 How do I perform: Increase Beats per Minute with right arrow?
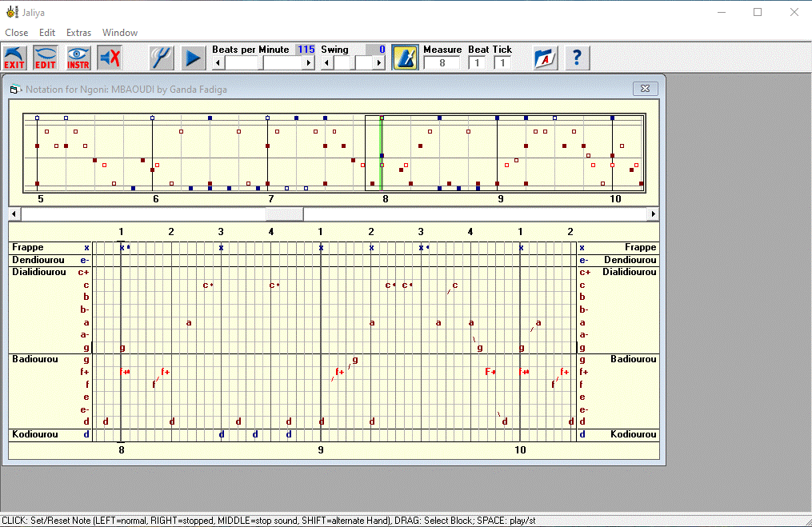click(310, 62)
